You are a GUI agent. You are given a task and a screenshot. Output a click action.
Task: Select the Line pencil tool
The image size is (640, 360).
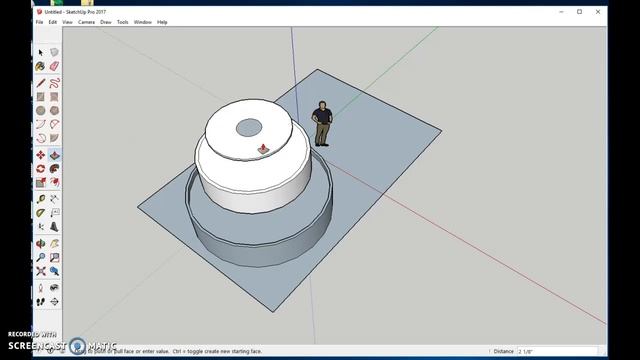(x=40, y=83)
